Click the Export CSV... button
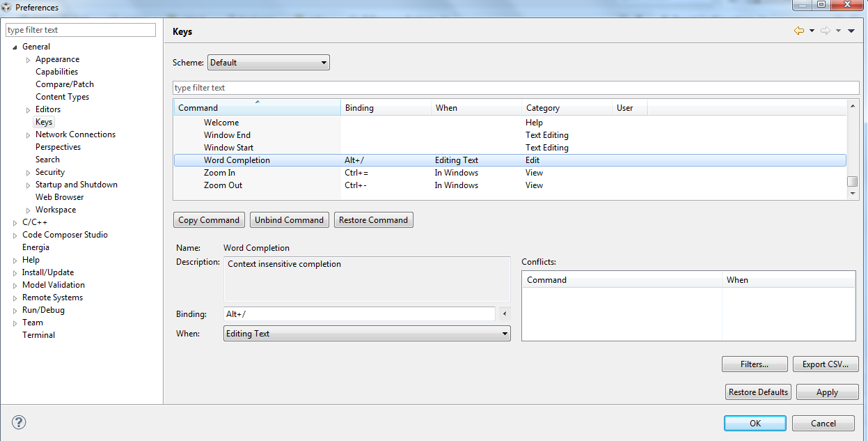This screenshot has height=441, width=868. 825,364
